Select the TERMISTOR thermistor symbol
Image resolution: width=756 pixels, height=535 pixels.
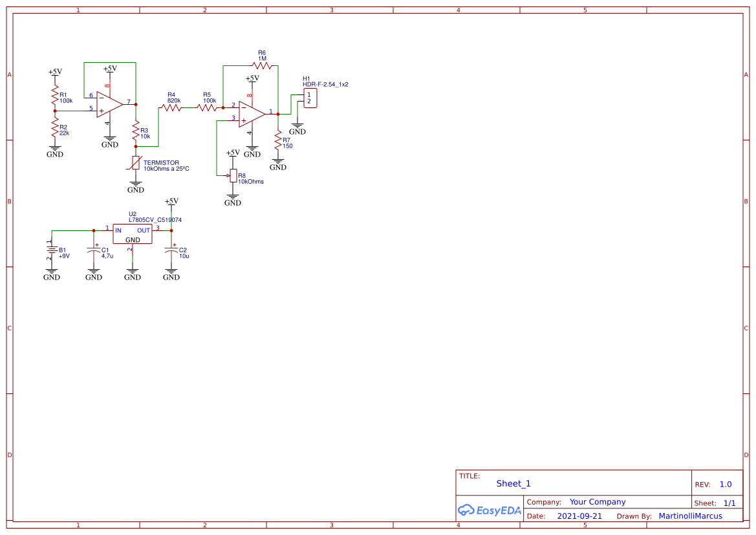tap(136, 163)
